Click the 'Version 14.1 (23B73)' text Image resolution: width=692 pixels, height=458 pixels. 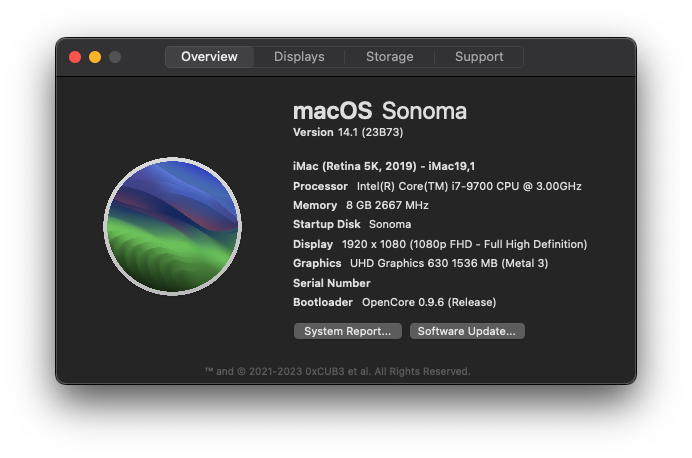(x=348, y=132)
